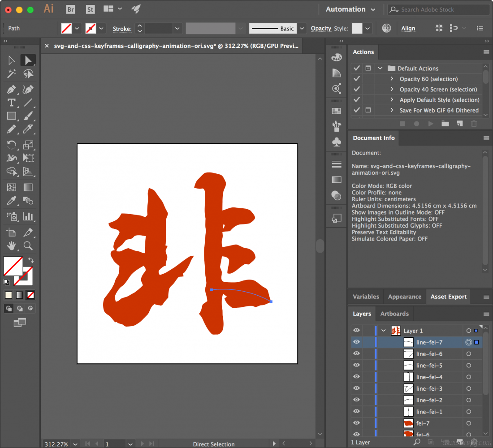Pick the Magic Wand tool
Viewport: 493px width, 448px height.
(12, 74)
